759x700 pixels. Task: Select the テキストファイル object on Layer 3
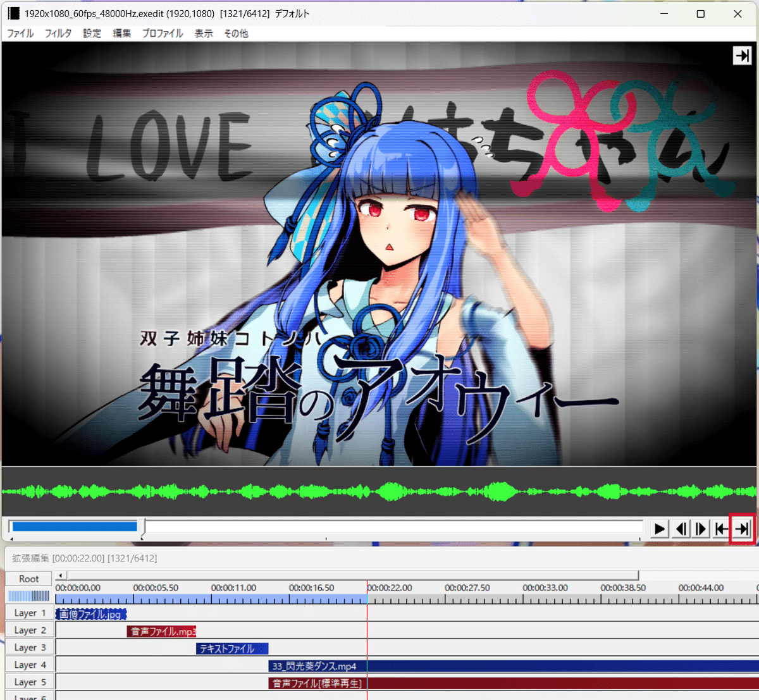[232, 648]
